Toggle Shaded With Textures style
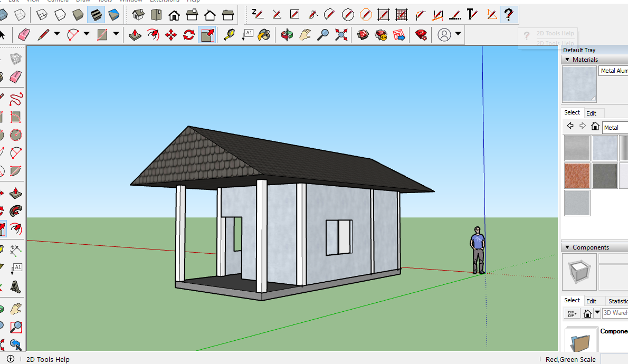Image resolution: width=628 pixels, height=364 pixels. click(96, 15)
